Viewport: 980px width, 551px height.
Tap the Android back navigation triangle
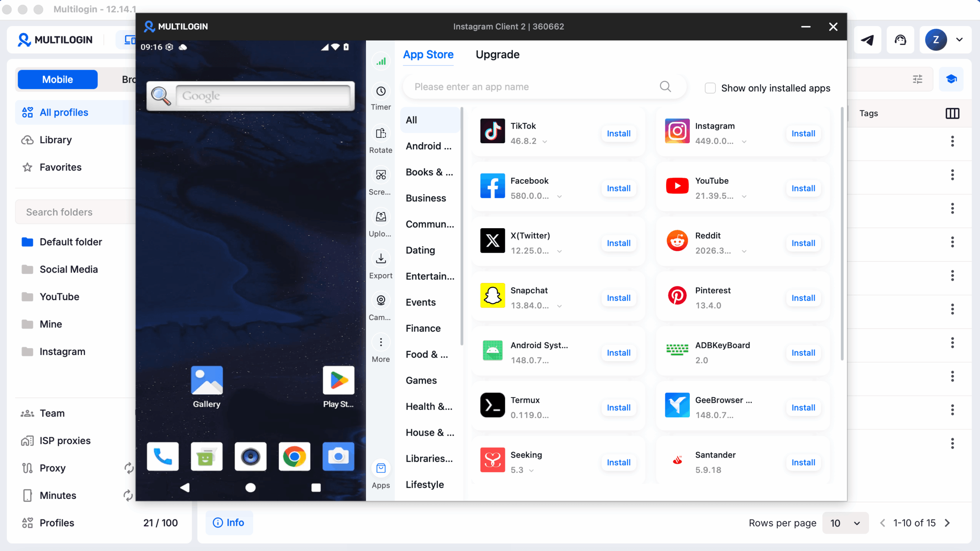click(185, 487)
